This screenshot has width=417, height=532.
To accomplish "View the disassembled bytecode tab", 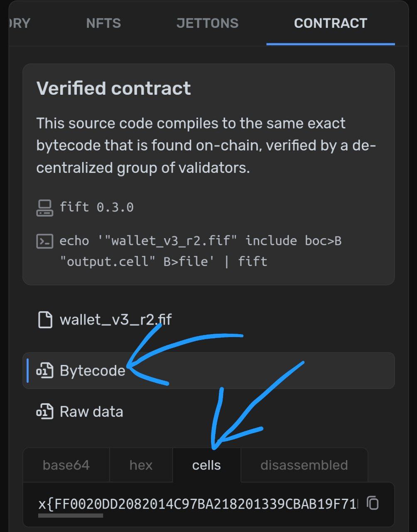I will click(304, 465).
